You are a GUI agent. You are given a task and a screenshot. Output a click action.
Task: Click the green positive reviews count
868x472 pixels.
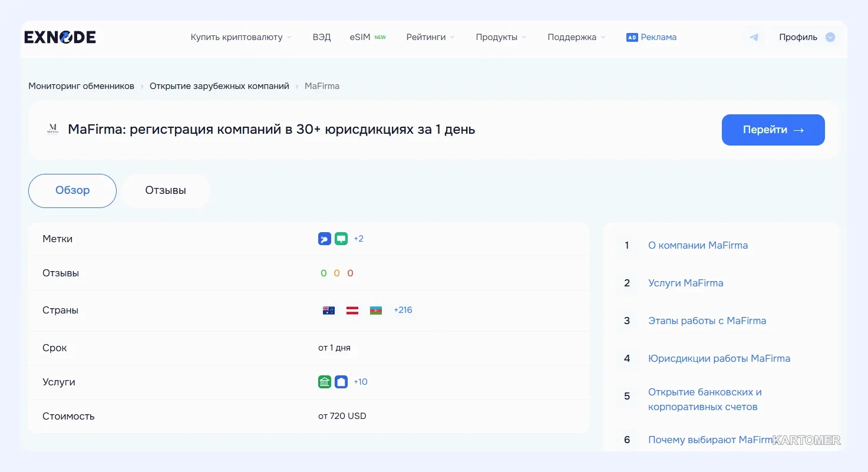pyautogui.click(x=324, y=273)
